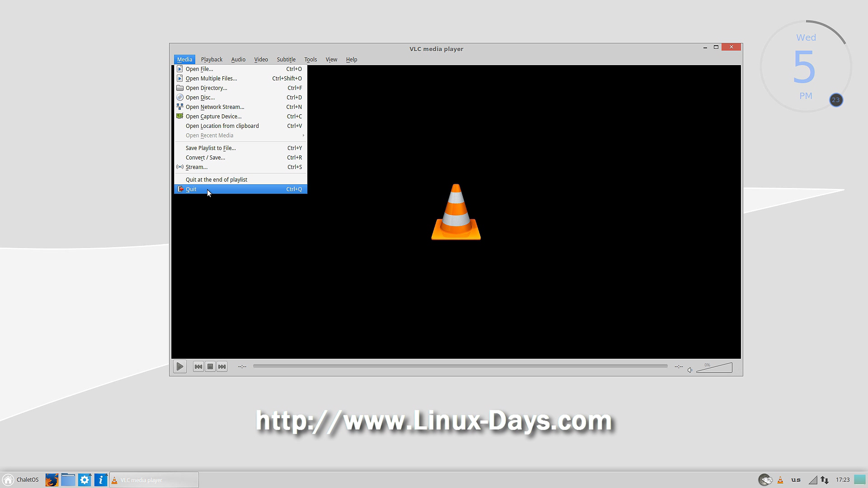The image size is (868, 488).
Task: Click the VLC media player taskbar button
Action: tap(154, 480)
